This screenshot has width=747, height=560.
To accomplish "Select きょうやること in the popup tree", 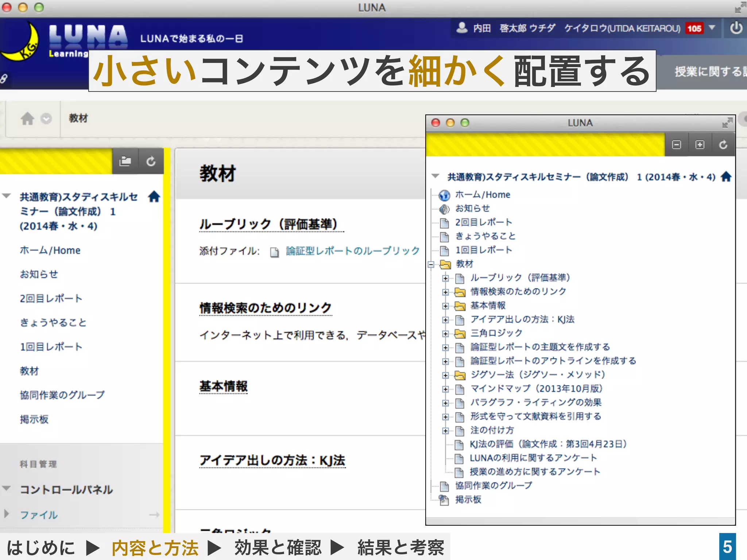I will 486,236.
